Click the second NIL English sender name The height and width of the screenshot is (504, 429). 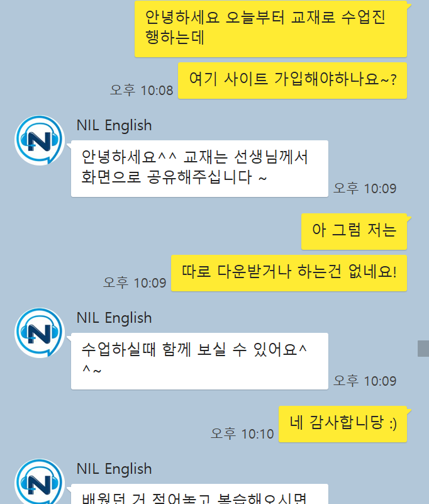[114, 318]
